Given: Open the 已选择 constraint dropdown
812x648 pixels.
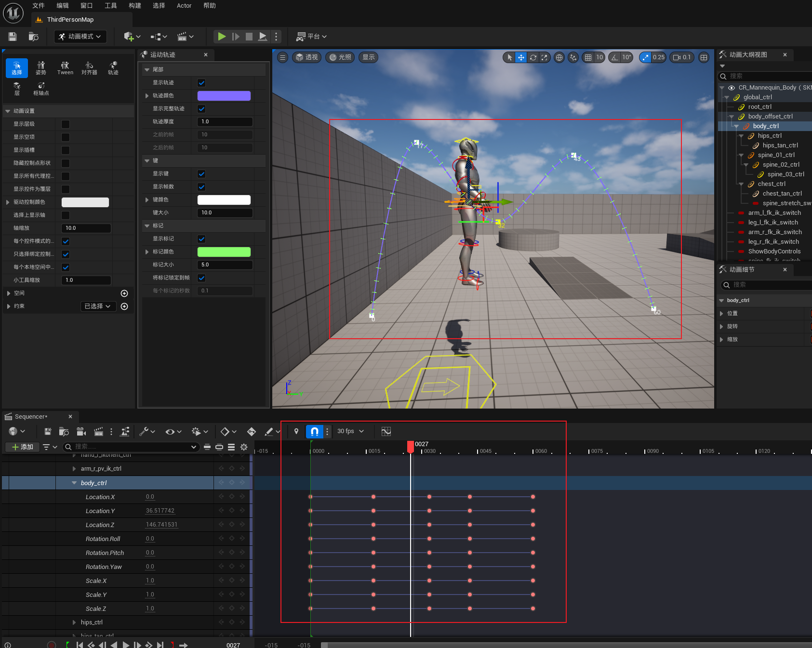Looking at the screenshot, I should (x=98, y=306).
